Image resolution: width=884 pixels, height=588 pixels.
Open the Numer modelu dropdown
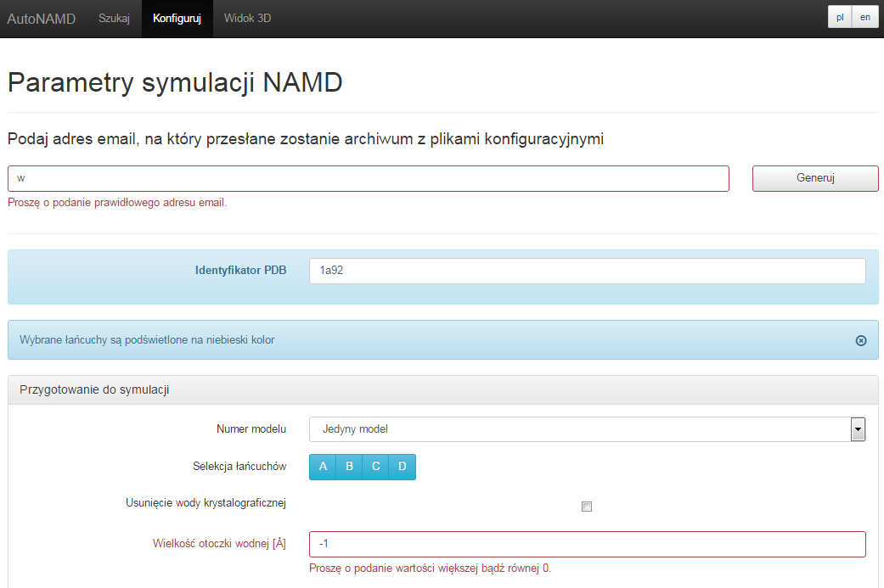pyautogui.click(x=588, y=429)
